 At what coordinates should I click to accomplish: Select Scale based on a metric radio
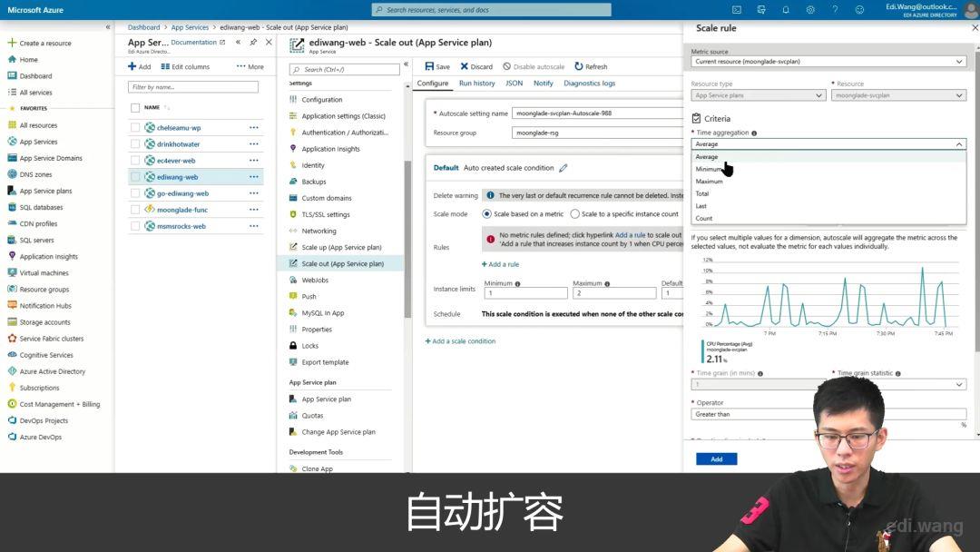point(487,213)
